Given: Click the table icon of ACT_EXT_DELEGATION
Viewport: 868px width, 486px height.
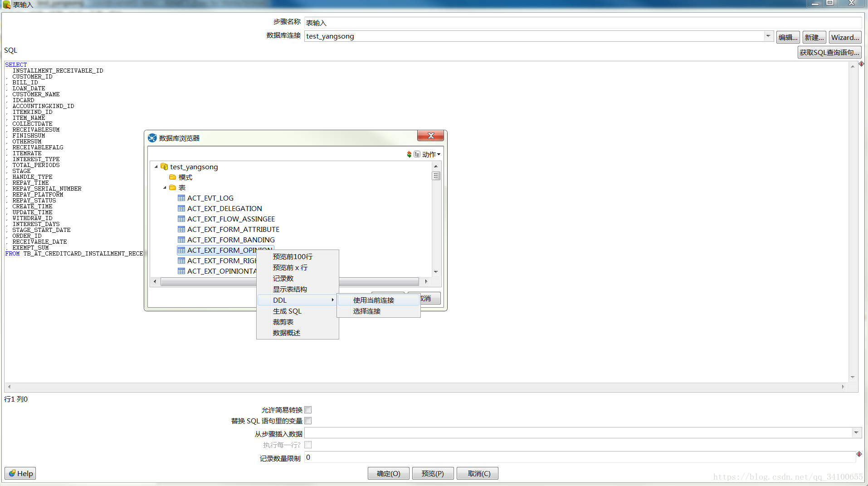Looking at the screenshot, I should (181, 208).
